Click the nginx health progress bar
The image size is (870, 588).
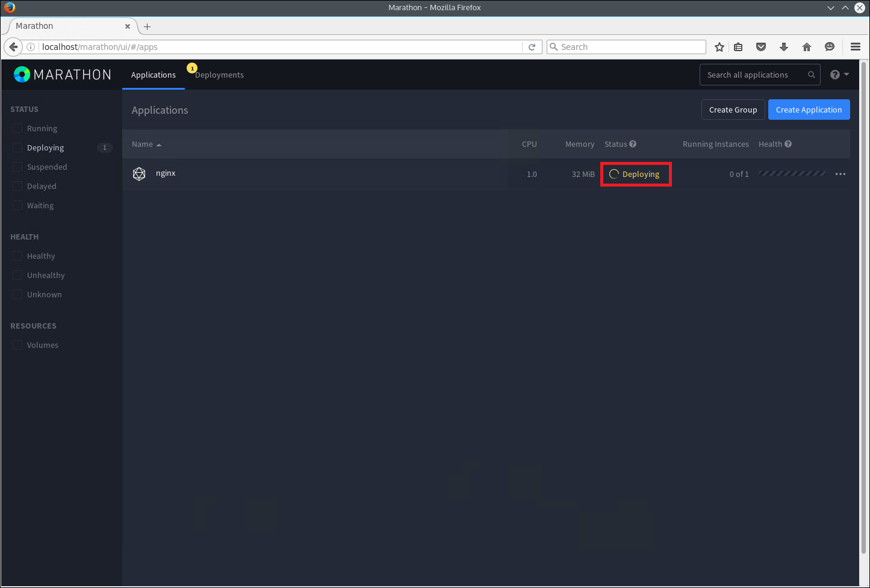[792, 173]
